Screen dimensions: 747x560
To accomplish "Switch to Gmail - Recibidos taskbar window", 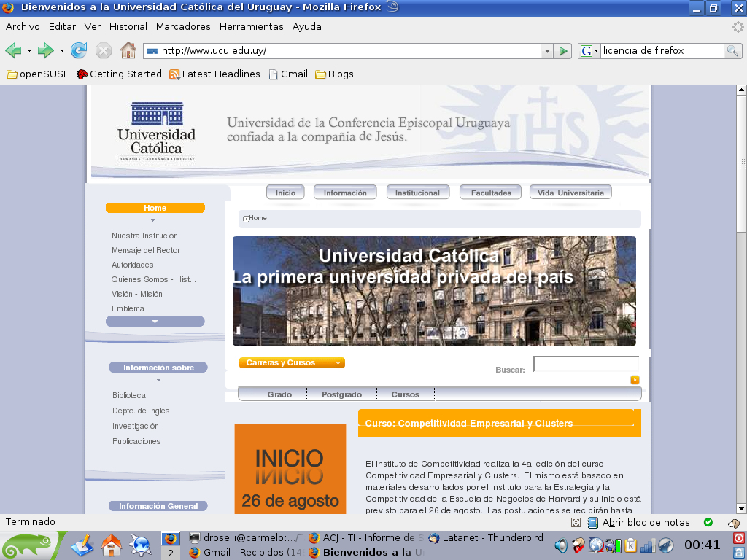I will (247, 553).
